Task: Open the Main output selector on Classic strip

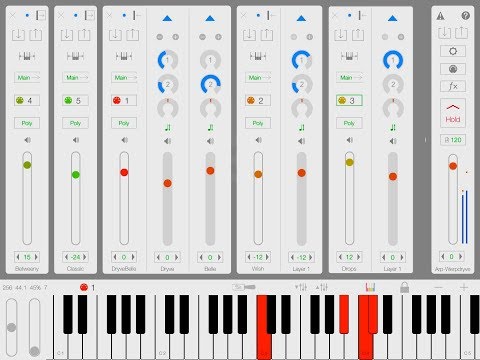Action: [75, 78]
